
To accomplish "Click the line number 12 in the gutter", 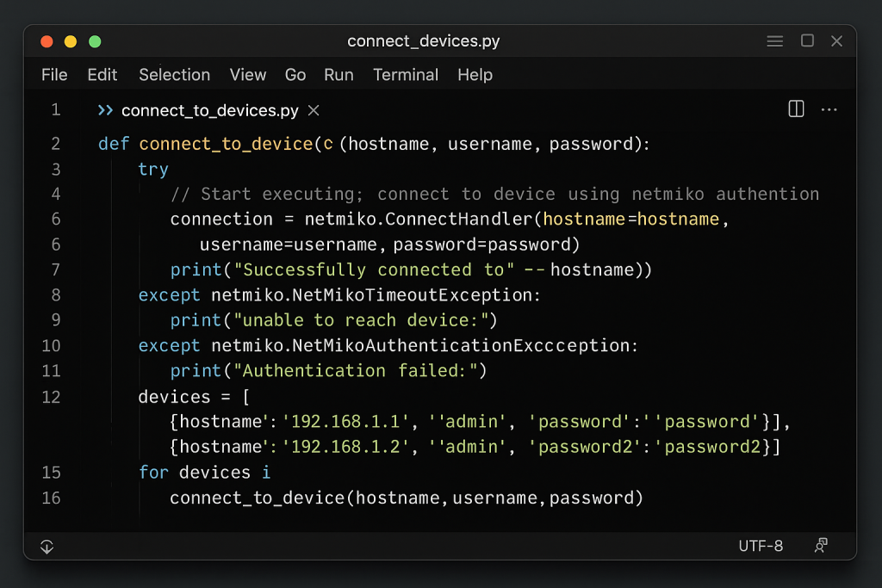I will pyautogui.click(x=52, y=397).
